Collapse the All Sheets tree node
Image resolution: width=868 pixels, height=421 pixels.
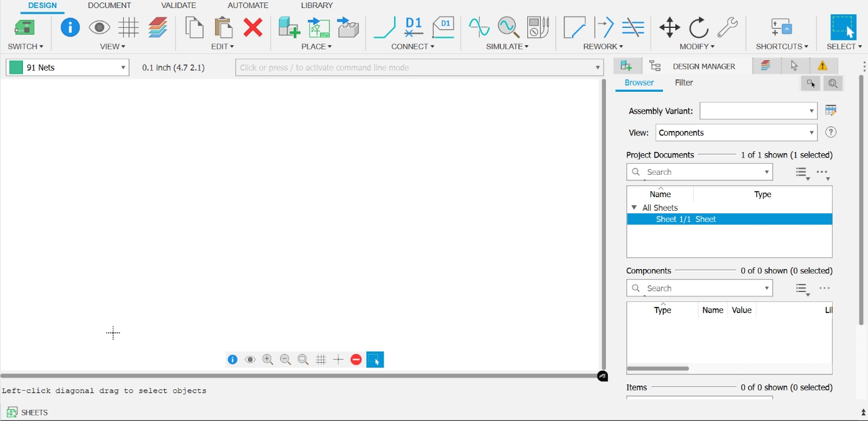point(634,208)
